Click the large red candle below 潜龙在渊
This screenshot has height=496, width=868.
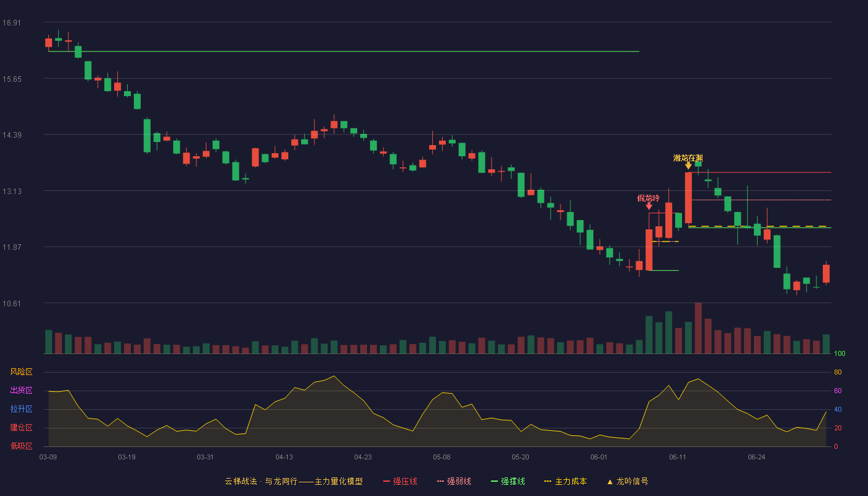pyautogui.click(x=688, y=198)
